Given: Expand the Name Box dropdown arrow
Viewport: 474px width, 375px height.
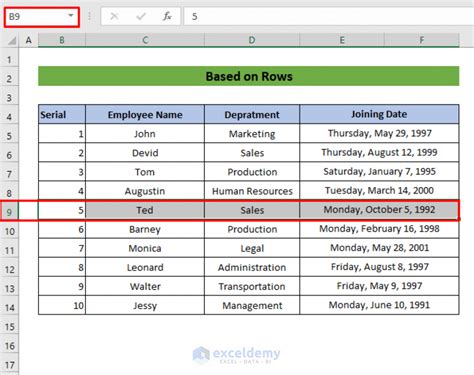Looking at the screenshot, I should click(71, 16).
